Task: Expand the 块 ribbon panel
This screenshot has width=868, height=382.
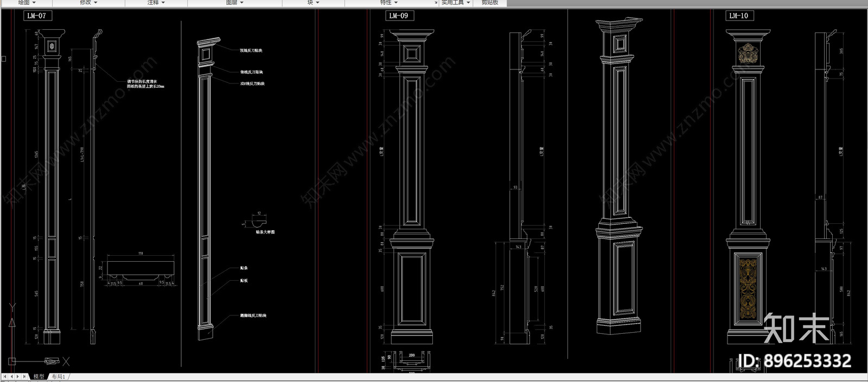Action: coord(314,3)
